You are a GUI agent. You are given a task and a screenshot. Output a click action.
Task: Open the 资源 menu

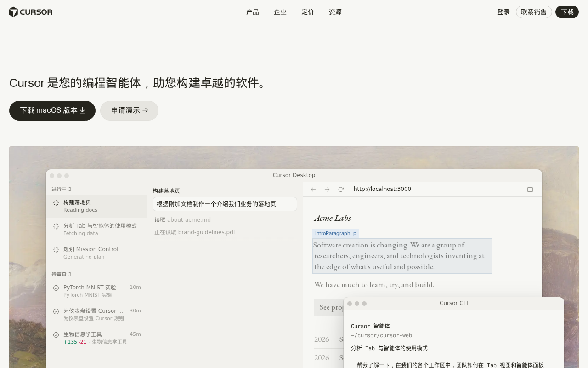point(335,12)
